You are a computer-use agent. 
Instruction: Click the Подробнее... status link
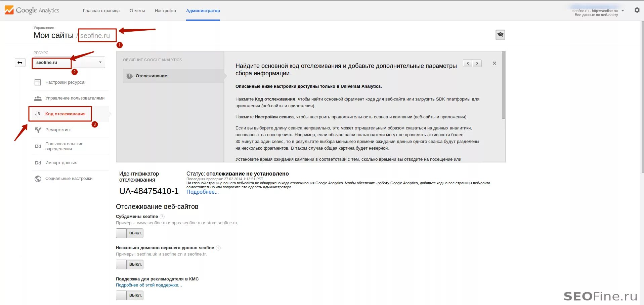(x=203, y=192)
